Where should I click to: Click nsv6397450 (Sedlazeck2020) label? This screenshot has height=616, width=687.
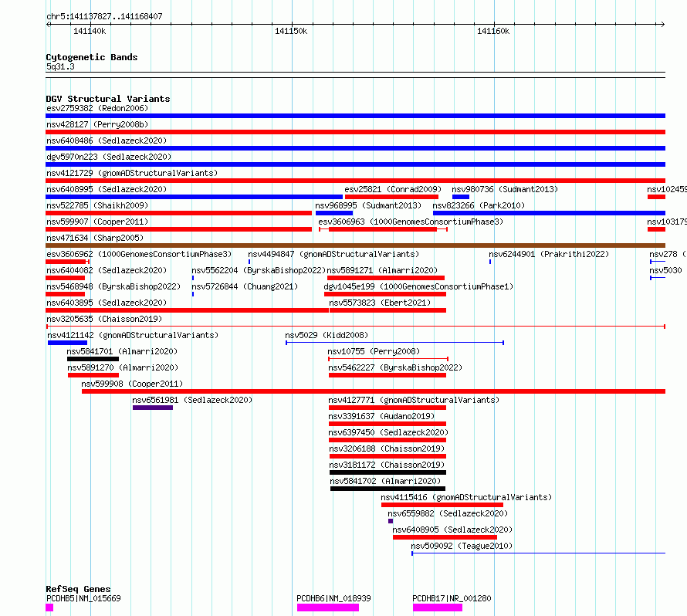pyautogui.click(x=388, y=432)
